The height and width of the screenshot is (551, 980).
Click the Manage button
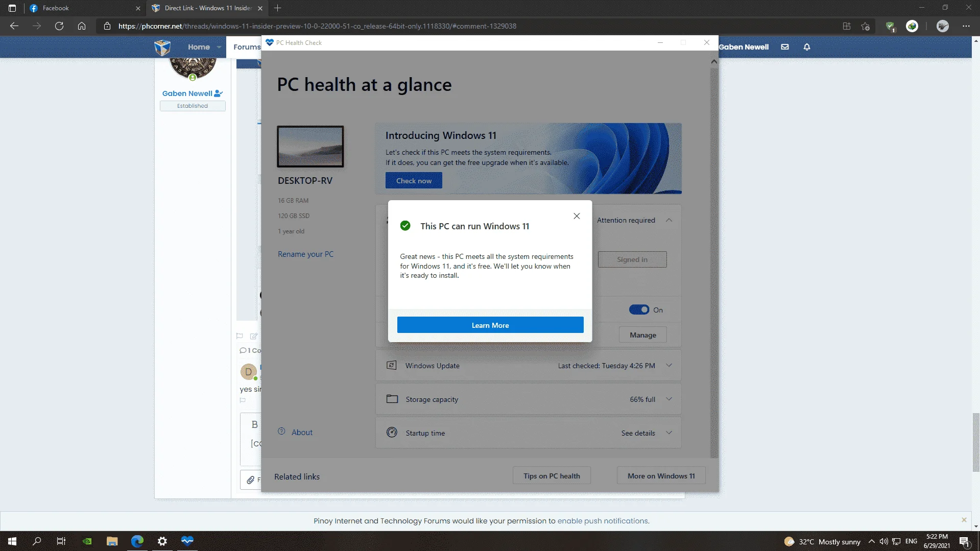(643, 335)
